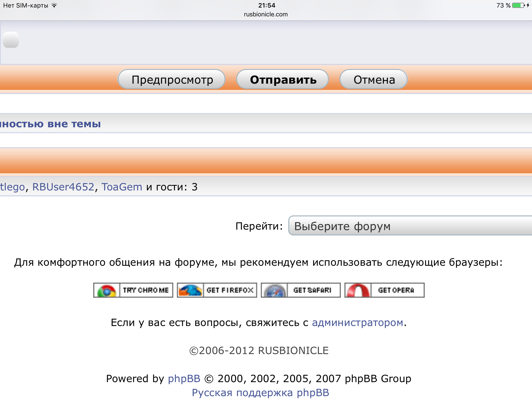This screenshot has height=399, width=532.
Task: Open the topic title ending 'вне темы'
Action: (50, 124)
